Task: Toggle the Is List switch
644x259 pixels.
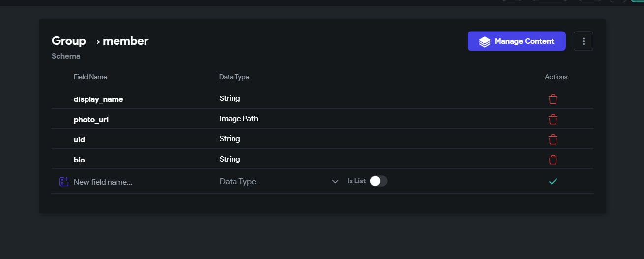Action: (x=379, y=181)
